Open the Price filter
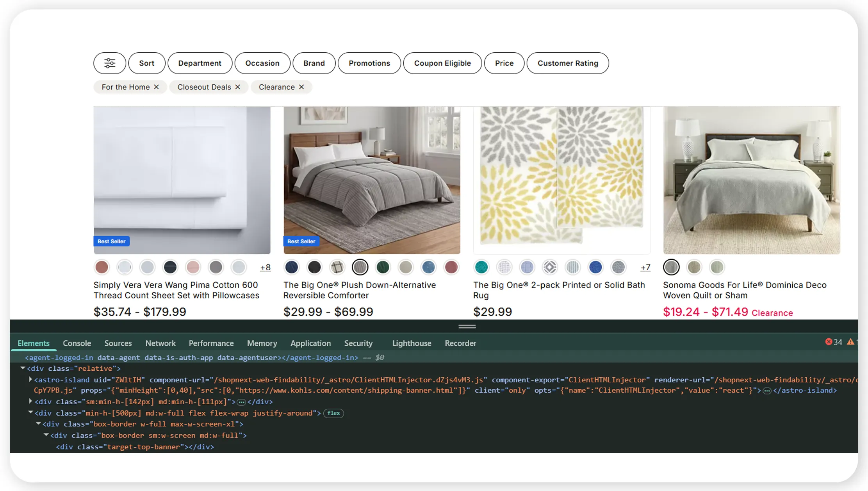 tap(504, 63)
